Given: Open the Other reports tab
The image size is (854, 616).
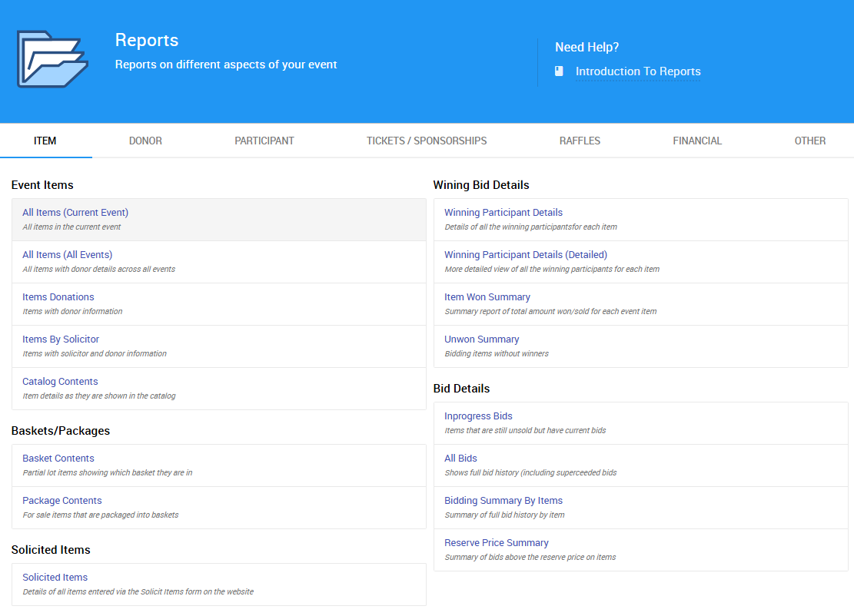Looking at the screenshot, I should click(x=810, y=141).
